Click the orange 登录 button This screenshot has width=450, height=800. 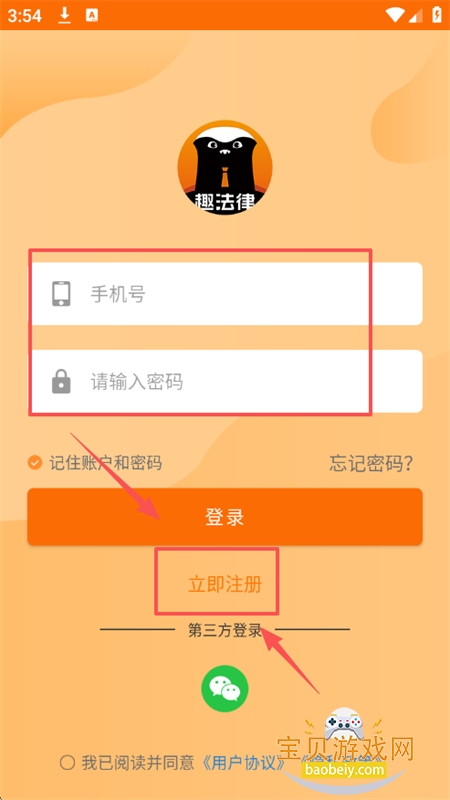click(225, 517)
